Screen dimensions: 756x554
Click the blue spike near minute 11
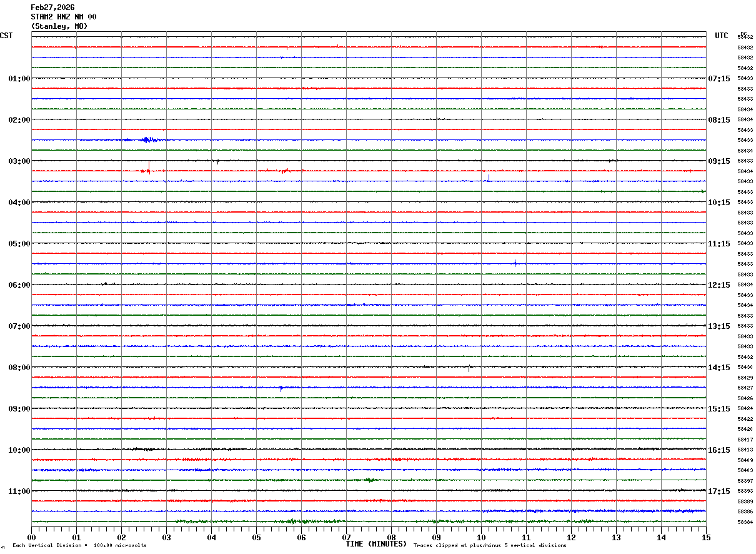(x=515, y=263)
